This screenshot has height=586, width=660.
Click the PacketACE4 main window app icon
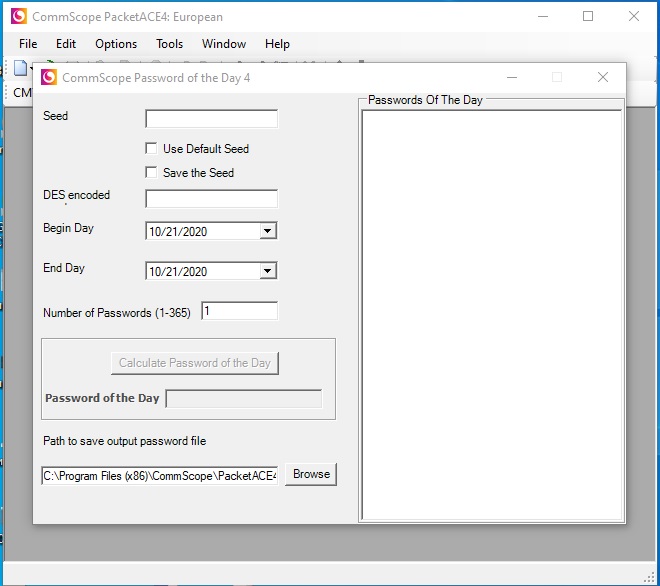(19, 16)
